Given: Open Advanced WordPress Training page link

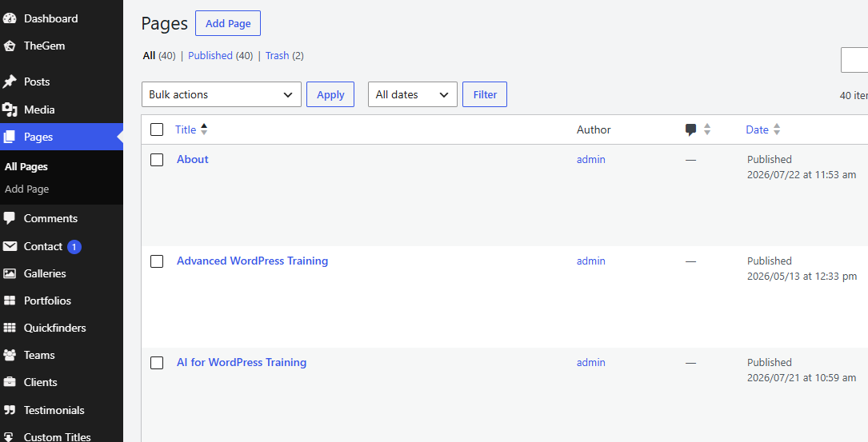Looking at the screenshot, I should click(x=253, y=261).
